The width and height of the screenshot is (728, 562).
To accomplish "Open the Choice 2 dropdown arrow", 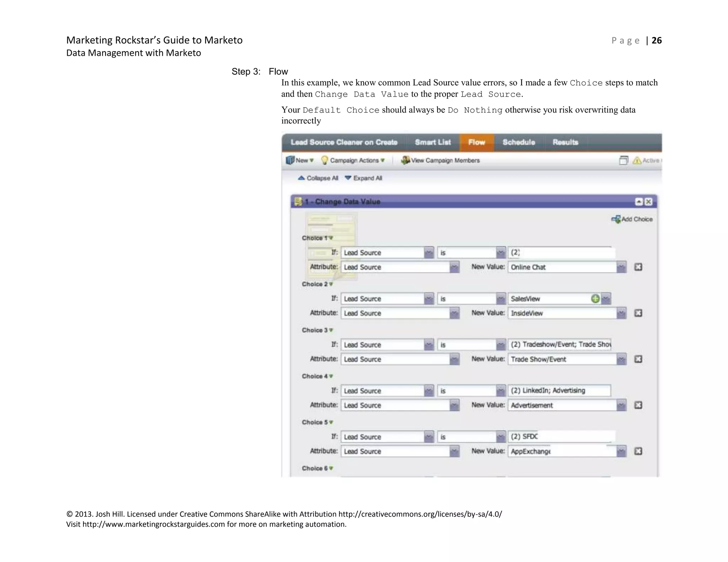I will (x=331, y=284).
